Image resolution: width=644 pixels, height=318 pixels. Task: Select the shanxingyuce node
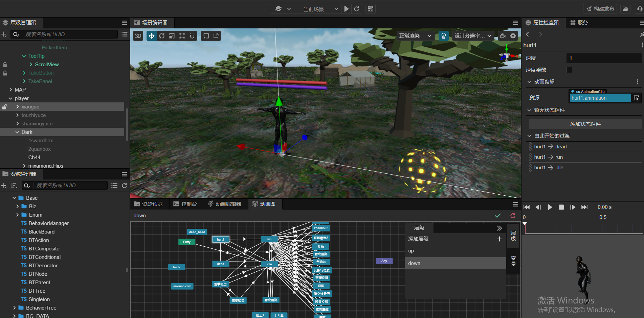point(37,124)
